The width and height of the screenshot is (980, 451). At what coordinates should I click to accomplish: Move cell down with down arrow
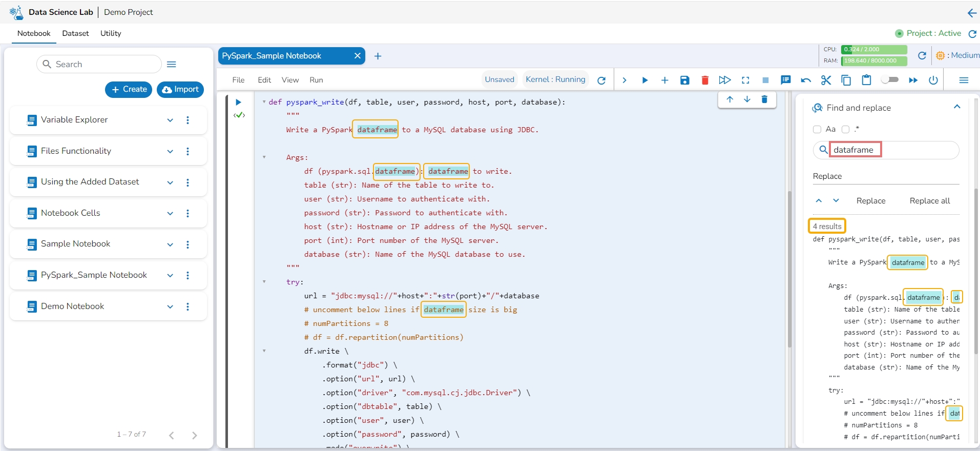pyautogui.click(x=747, y=99)
